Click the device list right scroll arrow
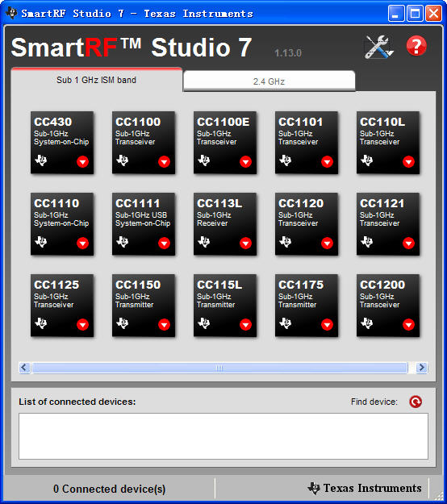This screenshot has height=504, width=447. tap(422, 368)
